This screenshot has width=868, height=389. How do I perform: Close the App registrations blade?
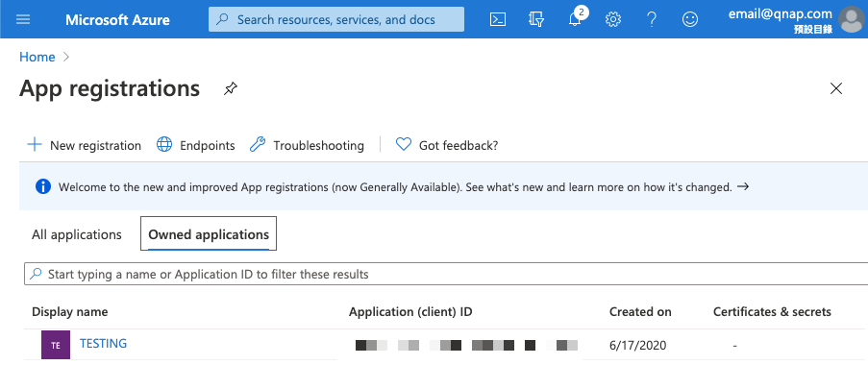tap(835, 89)
